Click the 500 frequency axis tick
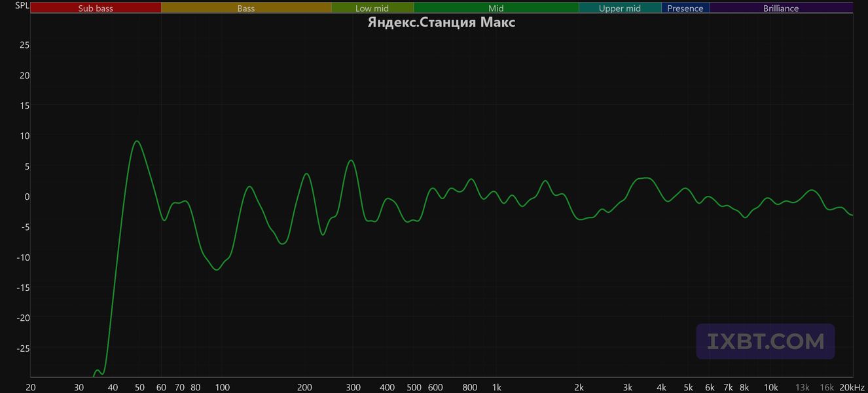 (414, 387)
